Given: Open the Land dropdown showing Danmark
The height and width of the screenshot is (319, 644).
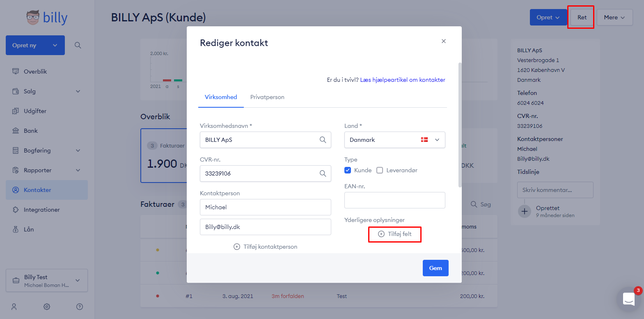Looking at the screenshot, I should click(394, 140).
